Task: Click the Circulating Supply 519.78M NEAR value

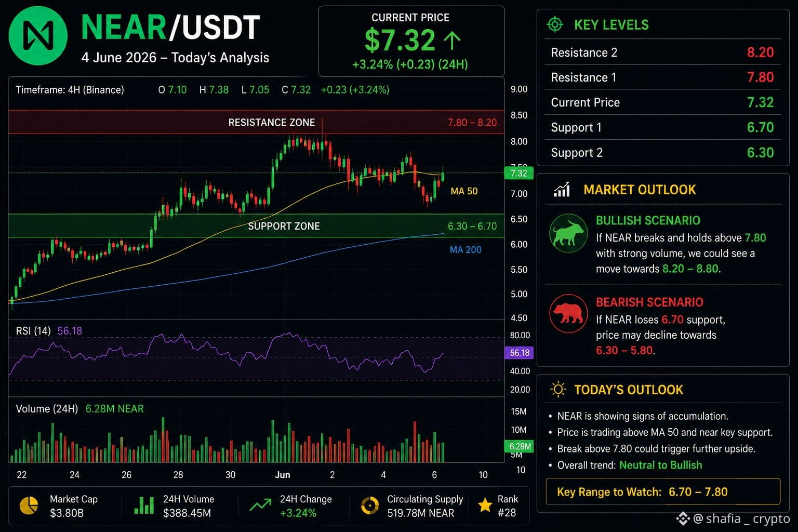Action: (x=420, y=513)
